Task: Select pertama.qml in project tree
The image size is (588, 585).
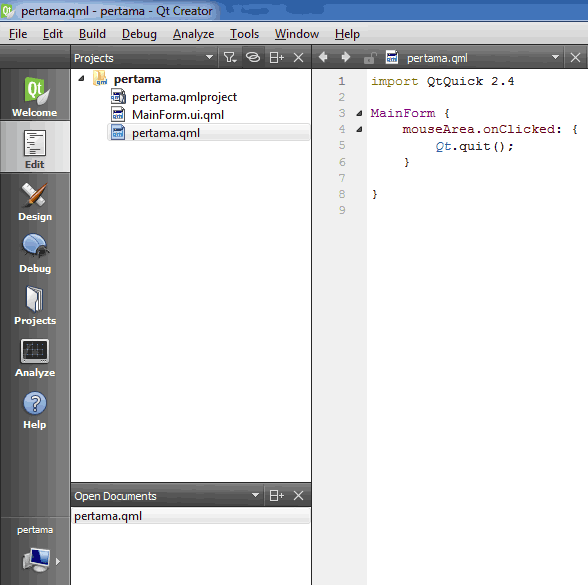Action: point(208,133)
